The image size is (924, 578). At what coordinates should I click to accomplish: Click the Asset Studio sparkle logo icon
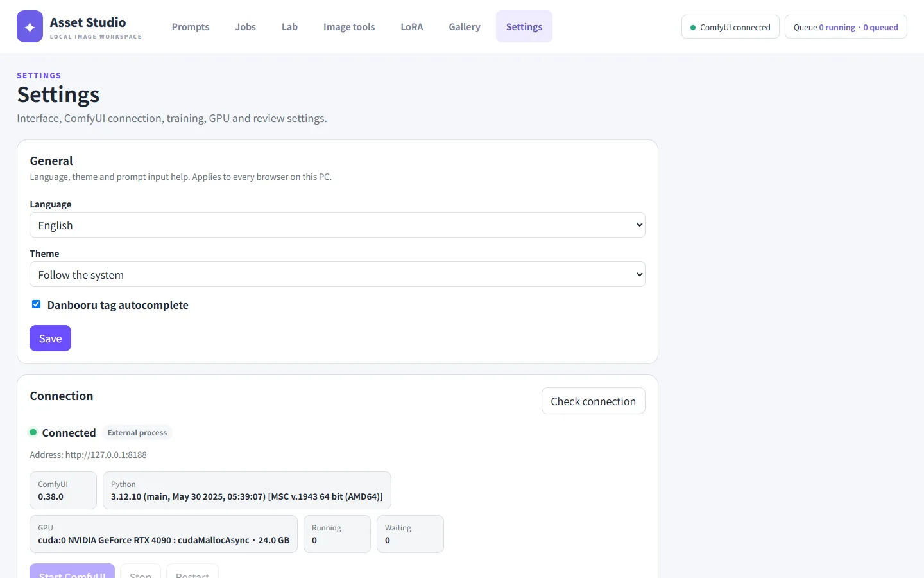point(30,26)
